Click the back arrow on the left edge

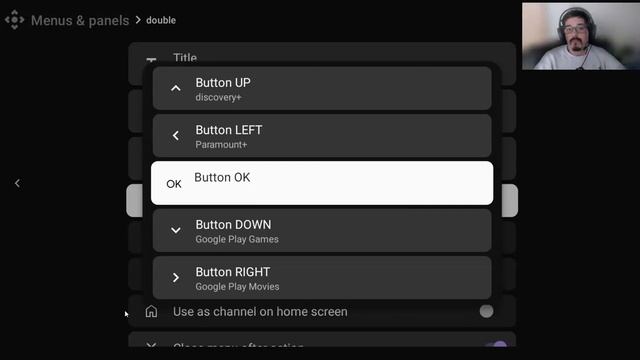(17, 183)
